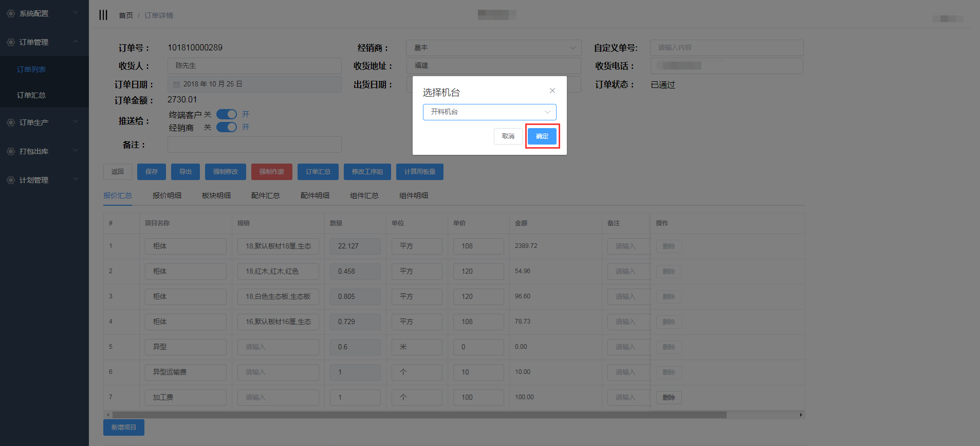
Task: Click calendar icon in 订单日期 field
Action: (177, 84)
